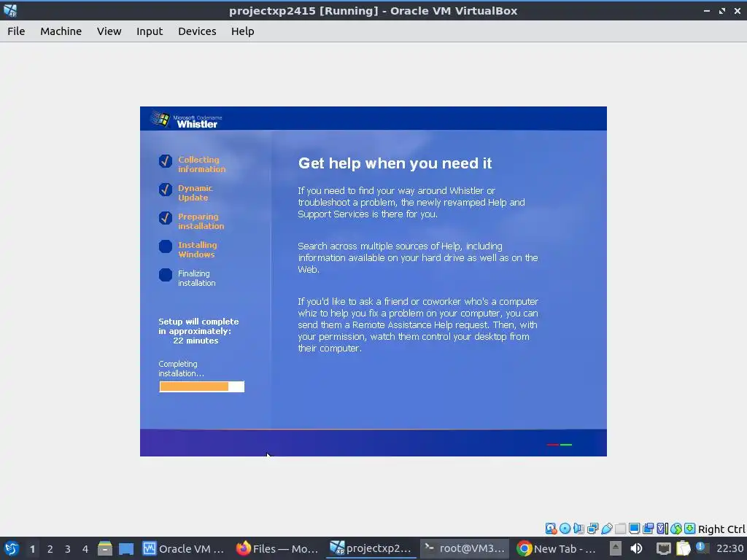This screenshot has height=560, width=747.
Task: Open the Devices menu
Action: pos(197,31)
